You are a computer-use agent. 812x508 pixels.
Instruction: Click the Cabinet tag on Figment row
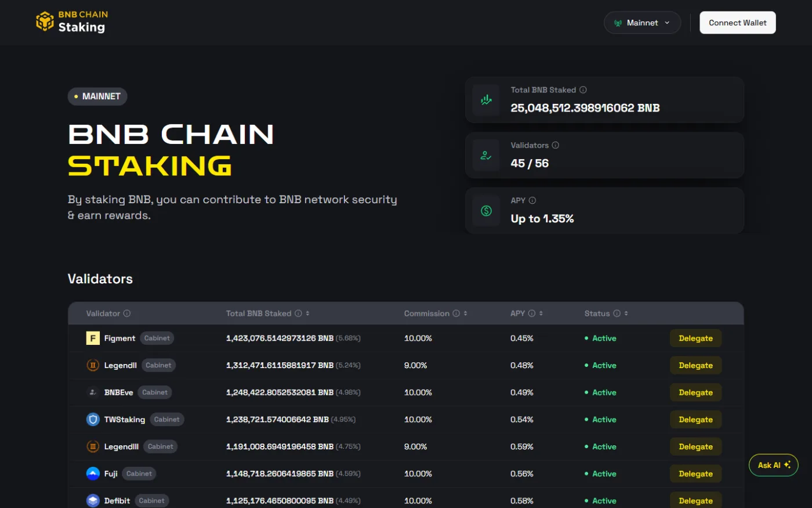pyautogui.click(x=157, y=338)
